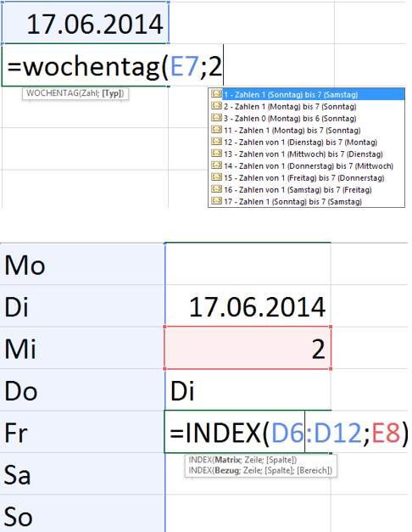This screenshot has width=412, height=532.
Task: Select option 15 - Freitag bis Donnerstag
Action: pyautogui.click(x=307, y=178)
